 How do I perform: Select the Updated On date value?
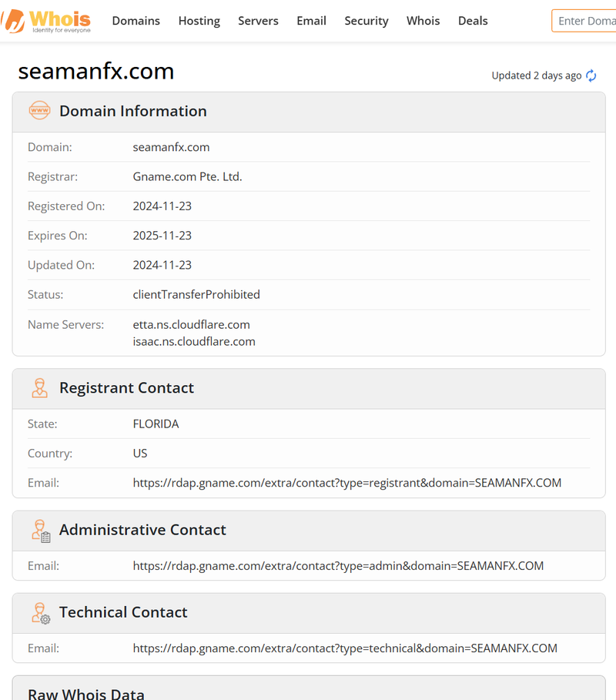coord(162,265)
